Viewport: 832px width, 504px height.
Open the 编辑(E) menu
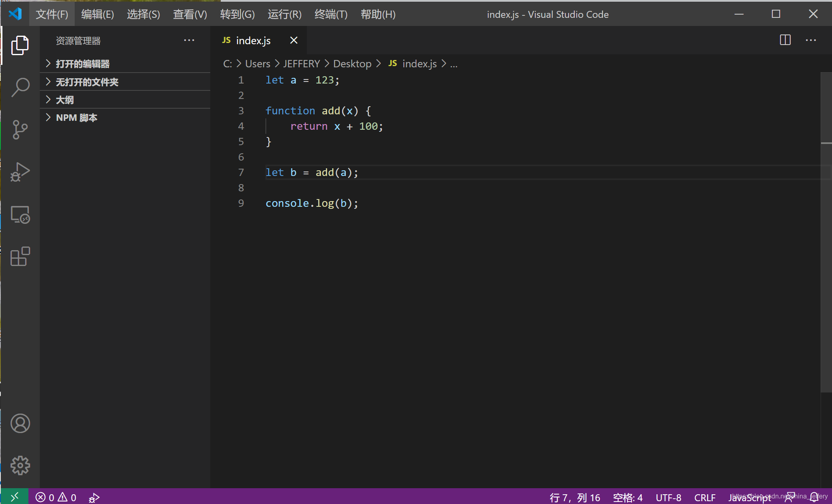click(x=97, y=14)
